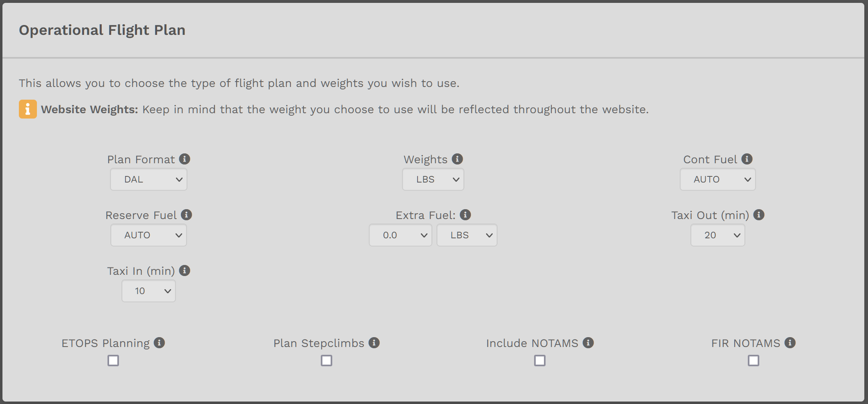Open the Taxi Out minutes dropdown

[x=717, y=235]
